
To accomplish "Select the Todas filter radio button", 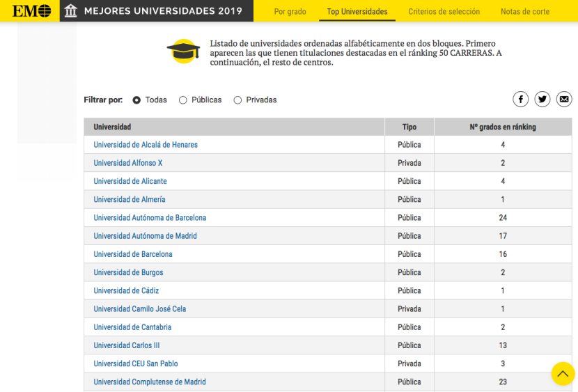I will point(136,100).
